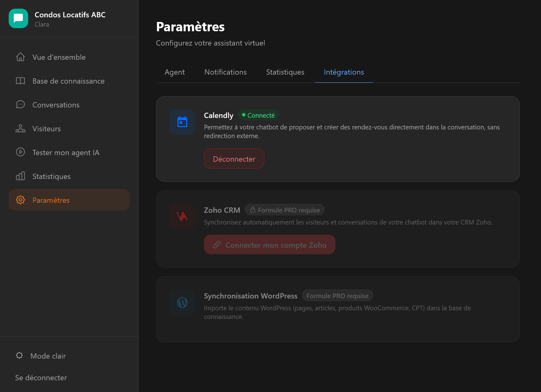Click the Calendly description paragraph
541x392 pixels.
coord(352,131)
